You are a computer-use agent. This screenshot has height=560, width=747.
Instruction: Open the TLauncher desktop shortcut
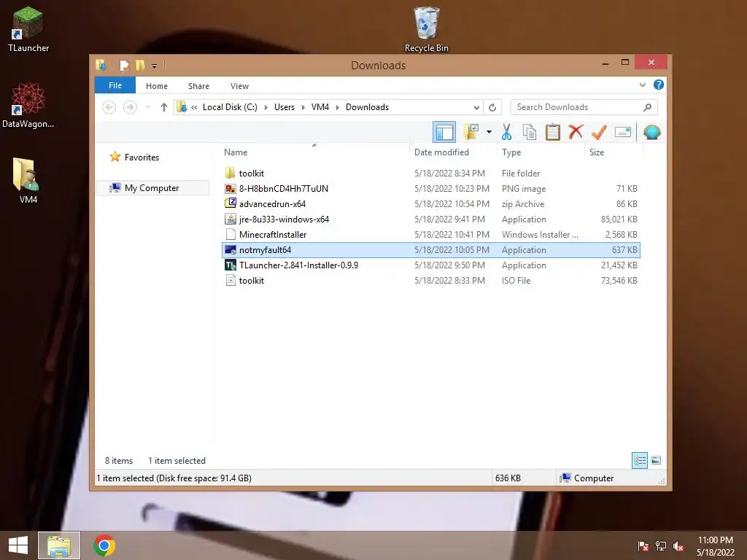(28, 29)
